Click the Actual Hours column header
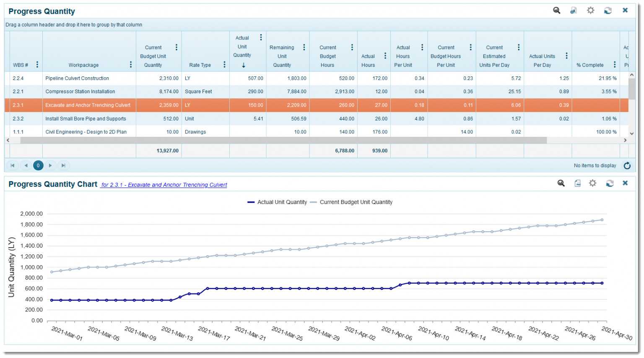 pyautogui.click(x=368, y=60)
